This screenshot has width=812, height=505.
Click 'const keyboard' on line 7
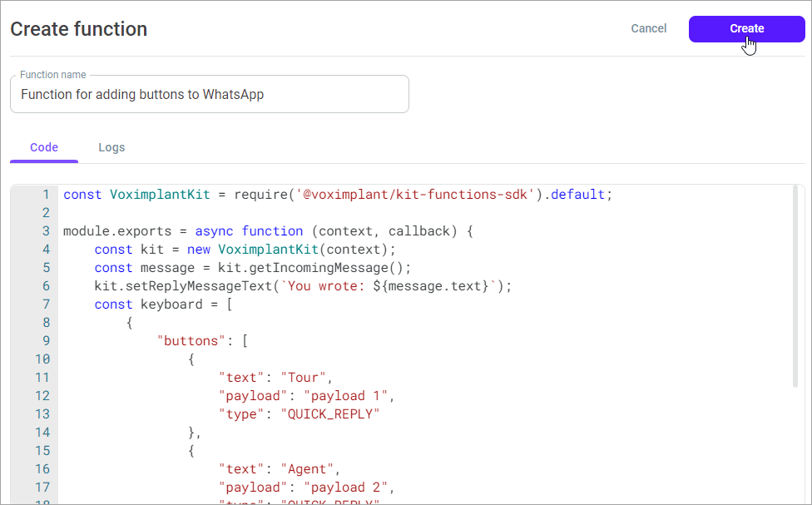148,304
